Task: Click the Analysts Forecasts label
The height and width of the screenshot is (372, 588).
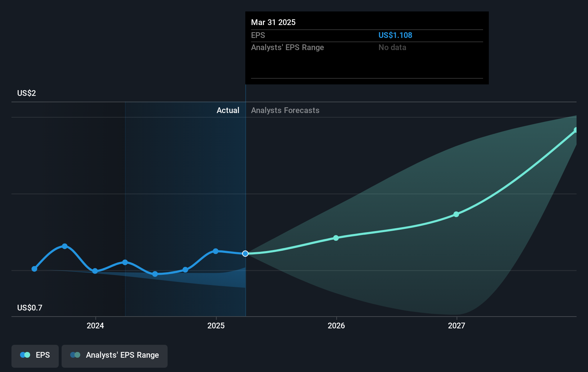Action: [285, 110]
